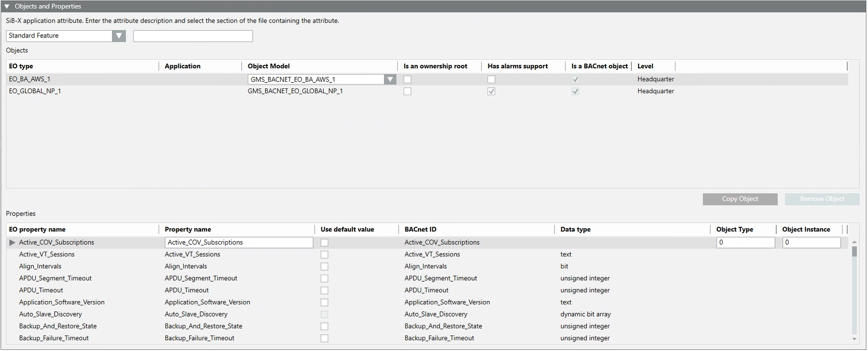Click the Remove Object button
868x351 pixels.
pos(822,199)
